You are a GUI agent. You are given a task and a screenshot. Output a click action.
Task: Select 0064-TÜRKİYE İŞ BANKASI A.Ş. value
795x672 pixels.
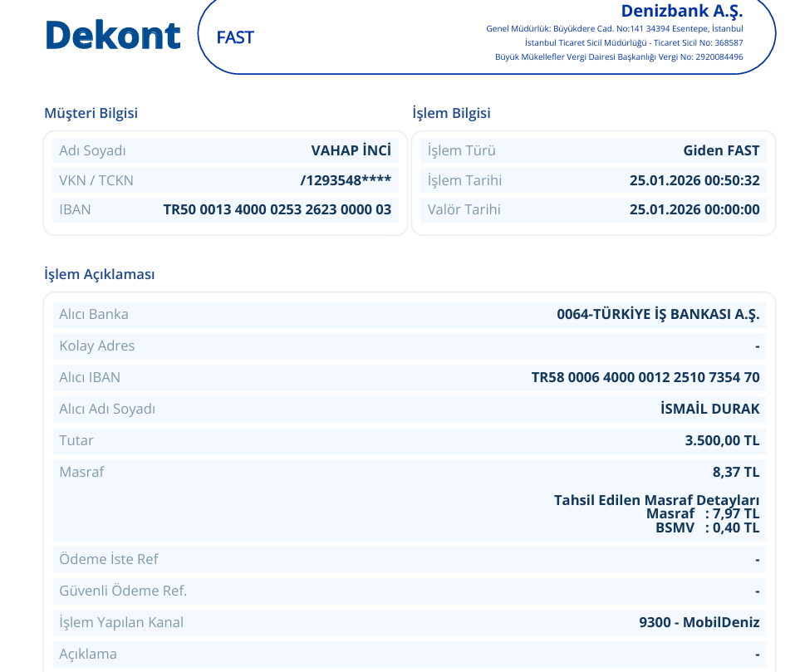tap(658, 314)
